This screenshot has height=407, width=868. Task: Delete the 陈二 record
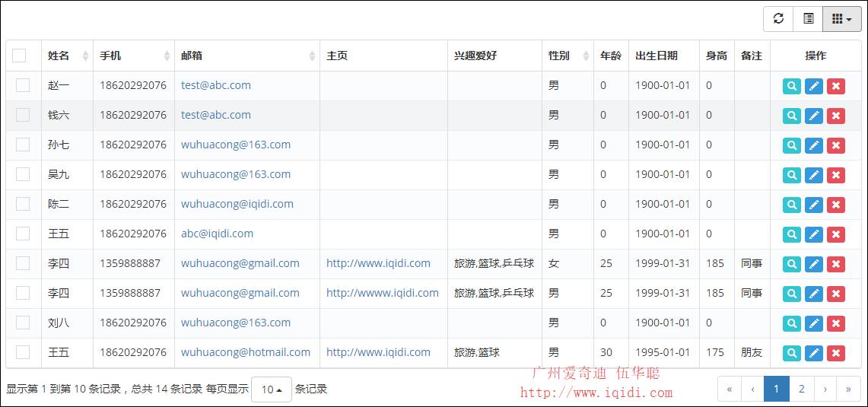pyautogui.click(x=836, y=205)
